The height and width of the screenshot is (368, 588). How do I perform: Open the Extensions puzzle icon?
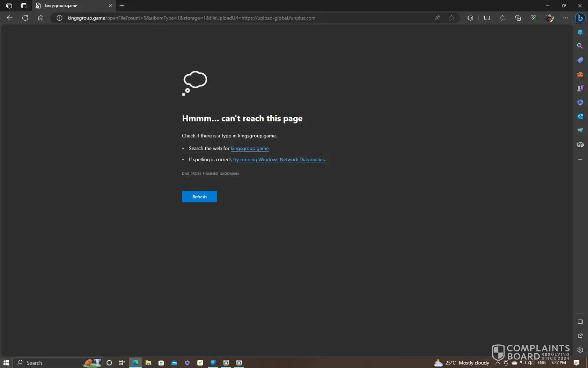(x=470, y=18)
